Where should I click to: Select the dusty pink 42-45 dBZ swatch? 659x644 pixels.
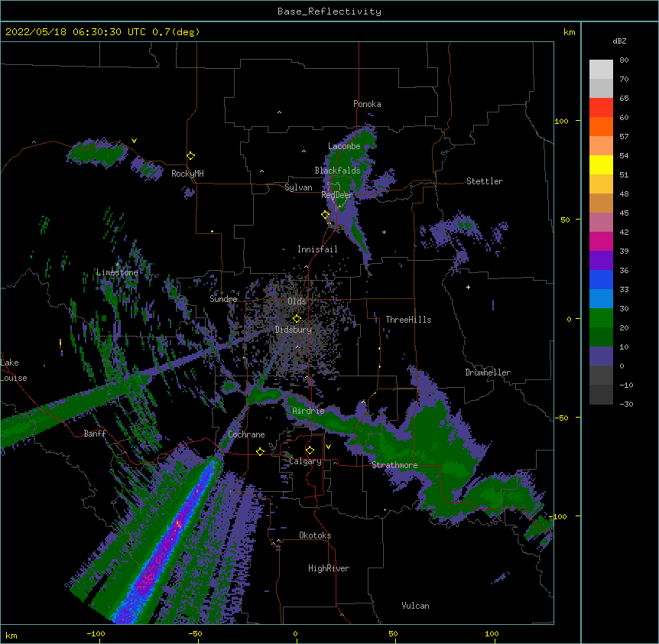[601, 223]
